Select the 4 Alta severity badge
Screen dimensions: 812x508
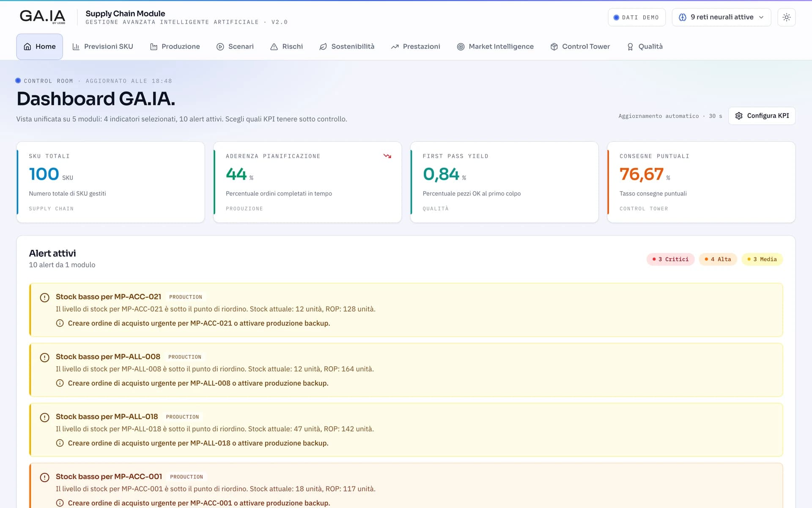[718, 259]
